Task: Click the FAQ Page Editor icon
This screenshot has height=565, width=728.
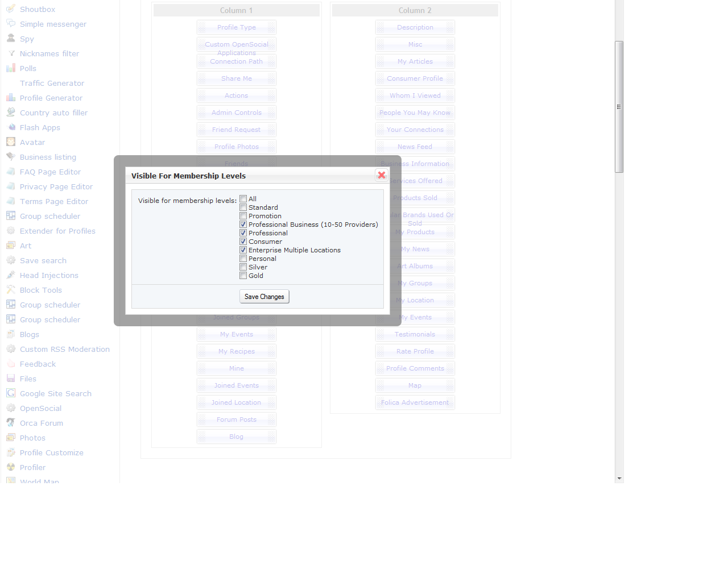Action: coord(11,172)
